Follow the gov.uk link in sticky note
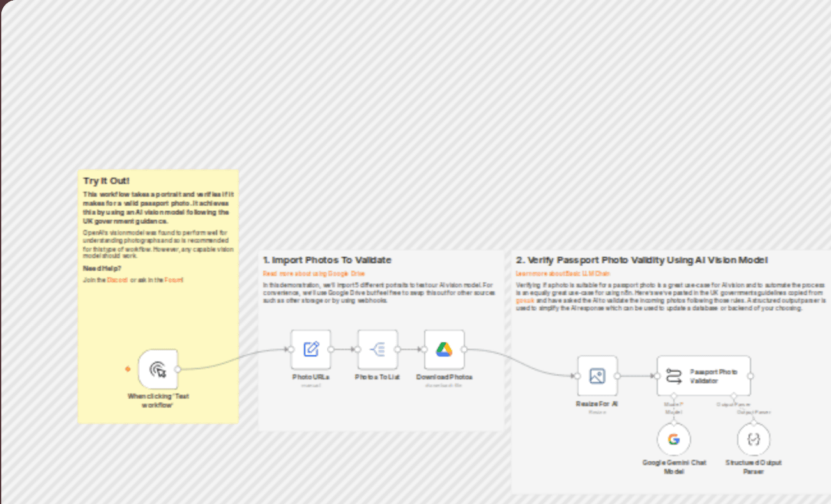Image resolution: width=831 pixels, height=504 pixels. (524, 300)
